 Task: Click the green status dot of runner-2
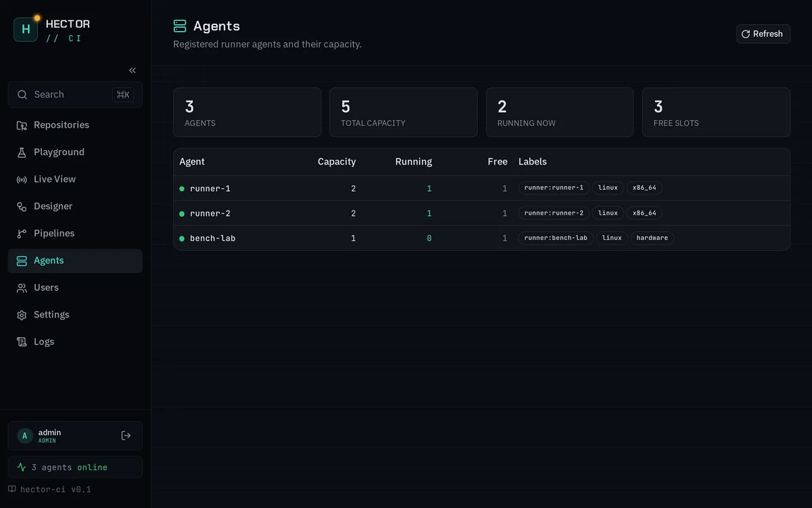[182, 214]
